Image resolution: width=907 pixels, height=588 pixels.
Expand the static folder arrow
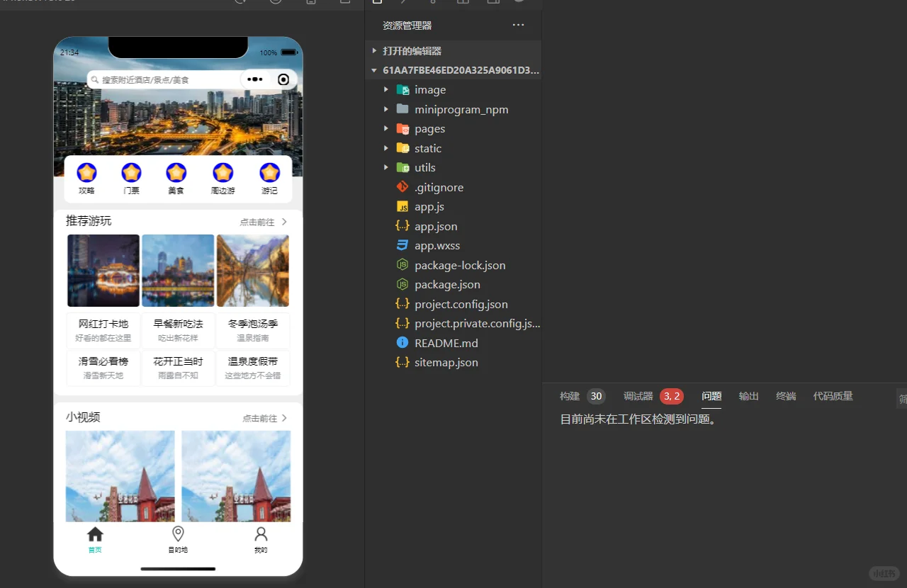[385, 148]
